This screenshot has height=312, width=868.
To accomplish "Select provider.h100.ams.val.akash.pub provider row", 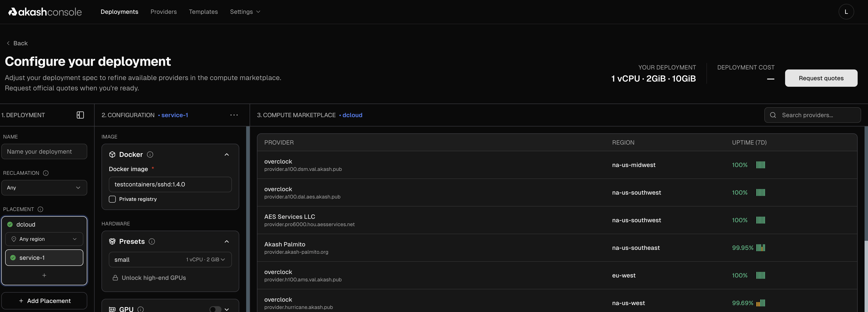I will pyautogui.click(x=557, y=275).
